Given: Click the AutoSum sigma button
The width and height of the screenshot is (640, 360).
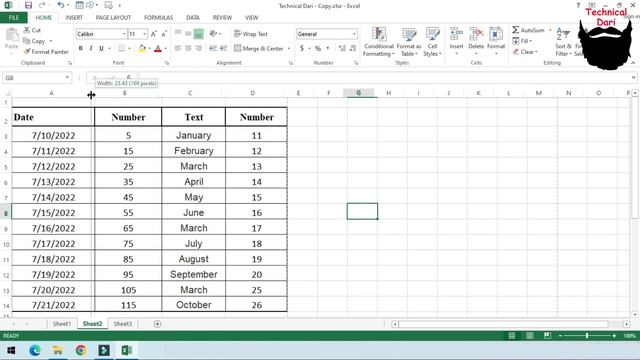Looking at the screenshot, I should pyautogui.click(x=528, y=30).
